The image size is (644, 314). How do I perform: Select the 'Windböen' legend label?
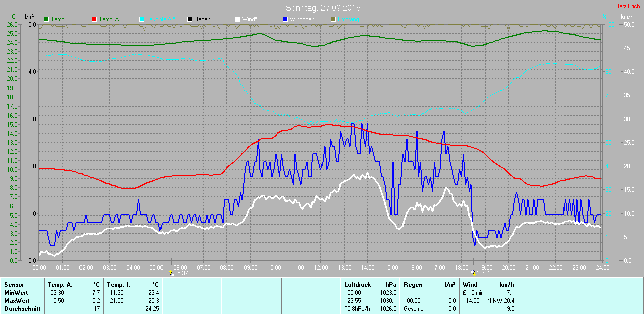[x=302, y=19]
